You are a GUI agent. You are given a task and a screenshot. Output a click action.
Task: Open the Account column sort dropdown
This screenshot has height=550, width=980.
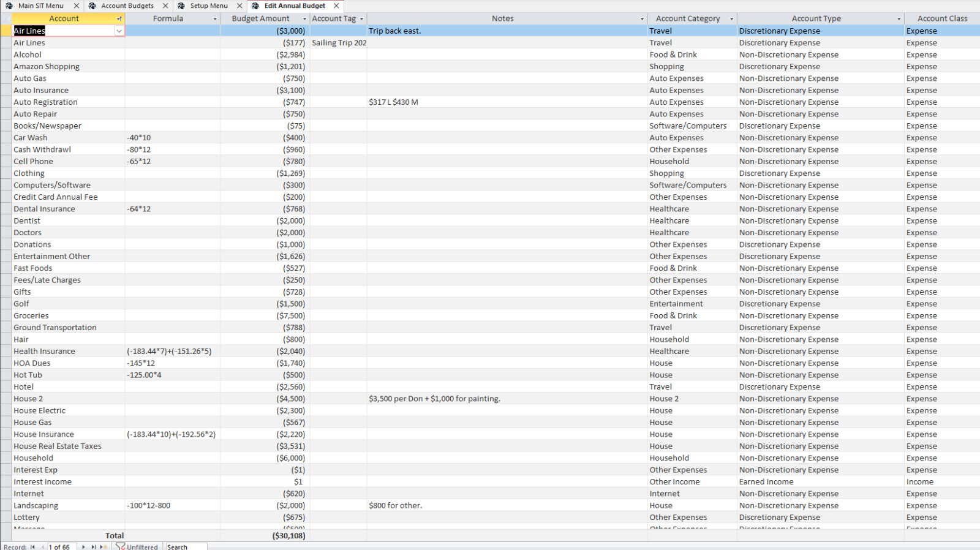click(x=119, y=19)
